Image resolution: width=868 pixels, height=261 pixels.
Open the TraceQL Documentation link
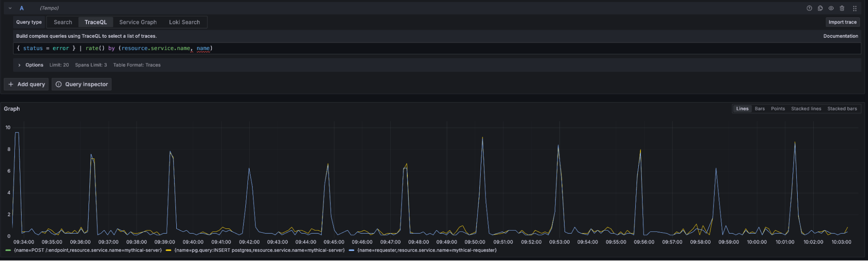point(841,36)
